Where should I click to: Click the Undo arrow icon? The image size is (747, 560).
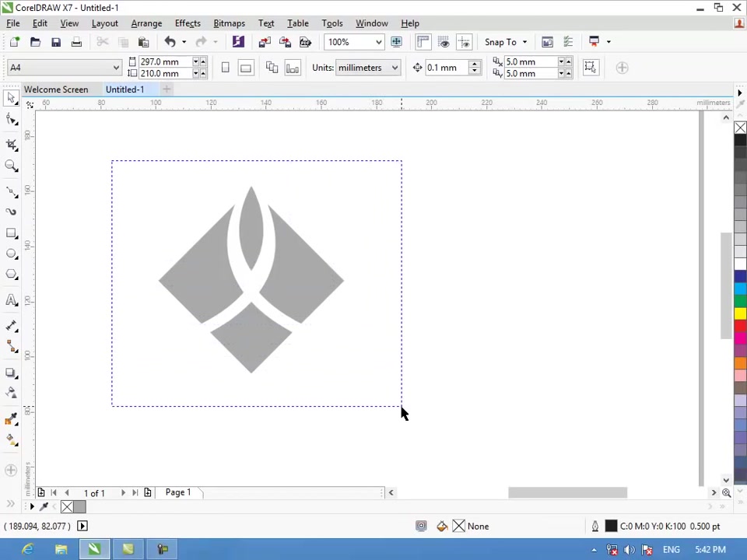pos(170,42)
